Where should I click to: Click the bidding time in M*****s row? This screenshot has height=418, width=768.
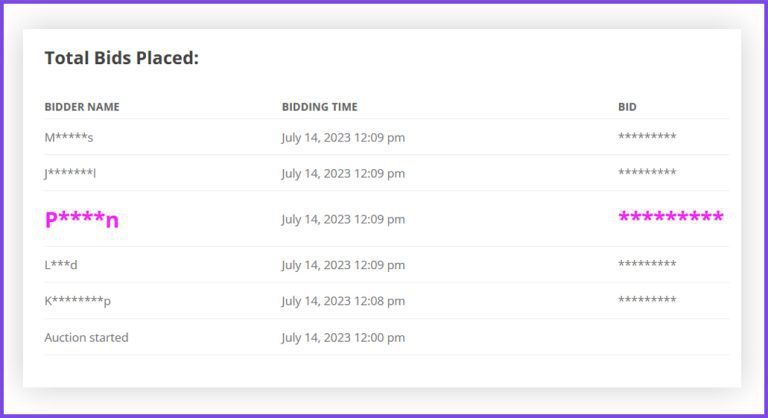(343, 137)
